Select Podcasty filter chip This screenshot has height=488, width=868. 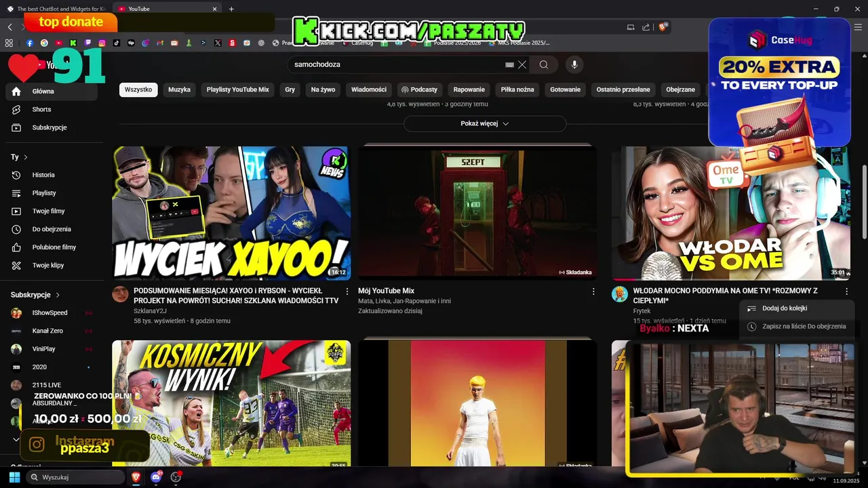(x=419, y=89)
